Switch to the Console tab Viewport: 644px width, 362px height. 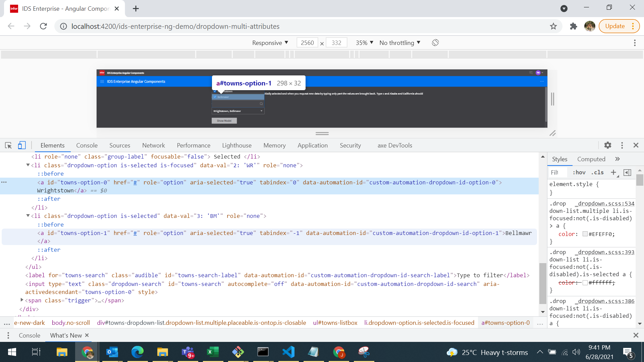(87, 145)
